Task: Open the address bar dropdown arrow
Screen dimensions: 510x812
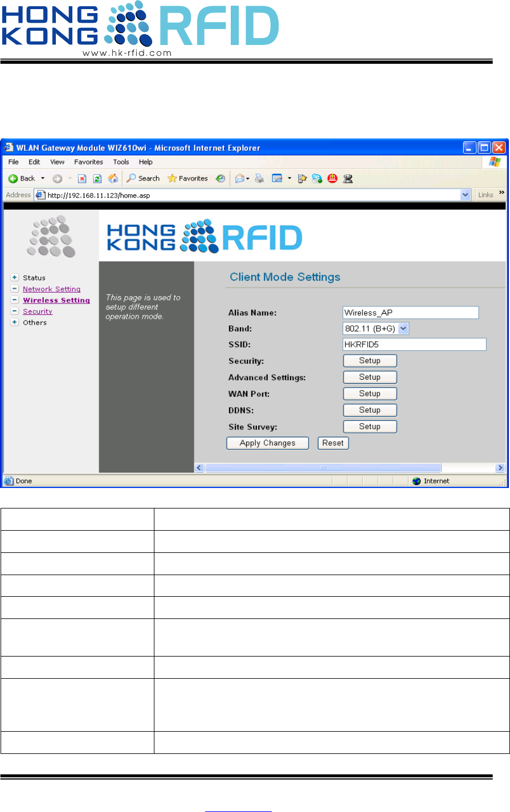Action: coord(466,195)
